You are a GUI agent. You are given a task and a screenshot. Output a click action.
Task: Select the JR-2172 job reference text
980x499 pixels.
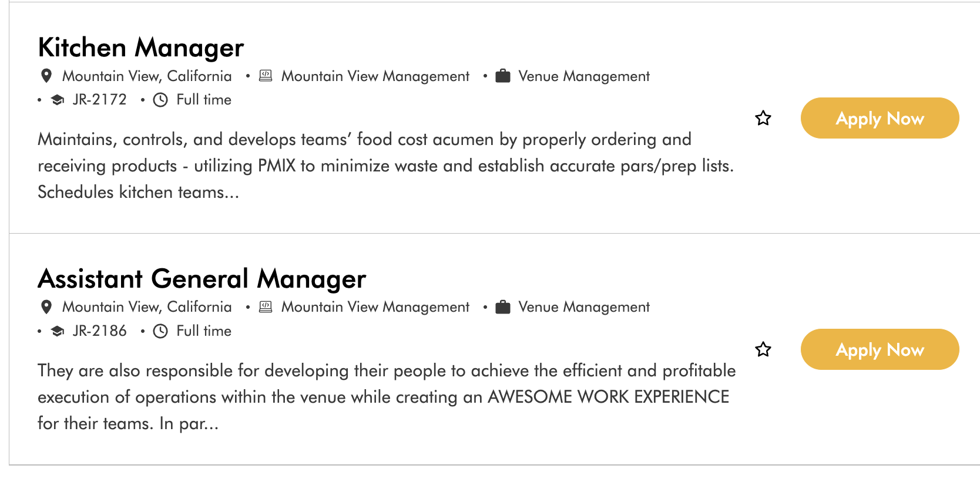pyautogui.click(x=99, y=100)
